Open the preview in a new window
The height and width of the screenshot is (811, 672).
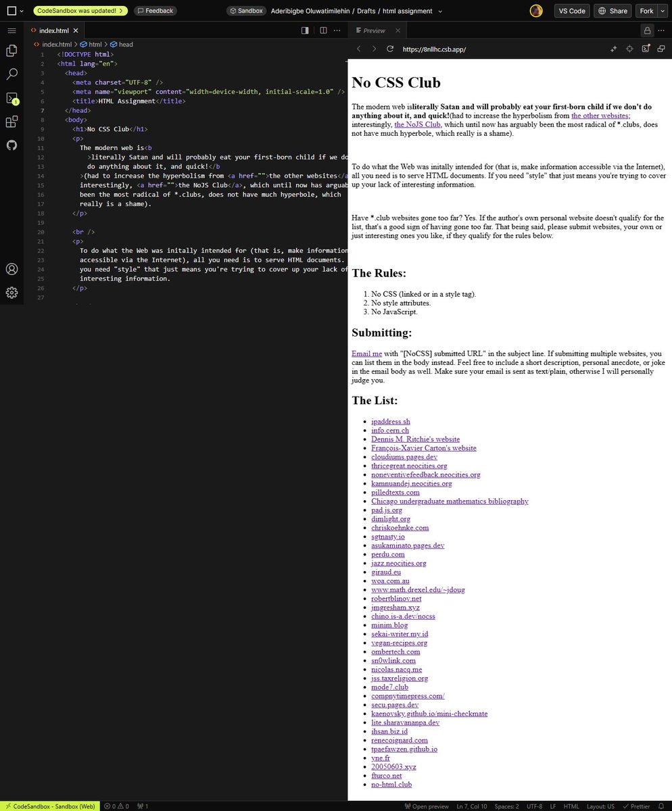click(661, 49)
